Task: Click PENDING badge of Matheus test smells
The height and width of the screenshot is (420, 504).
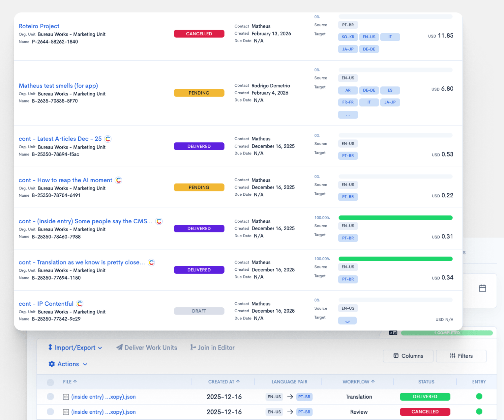Action: pos(199,93)
